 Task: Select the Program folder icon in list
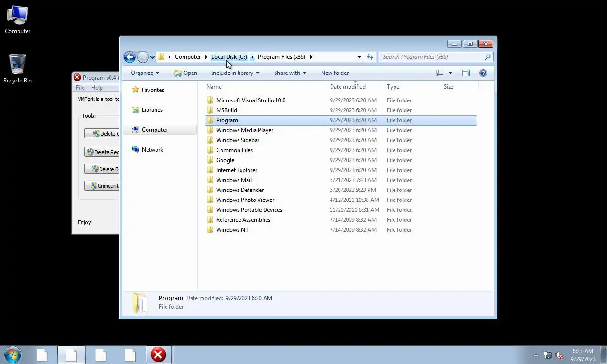(x=211, y=120)
